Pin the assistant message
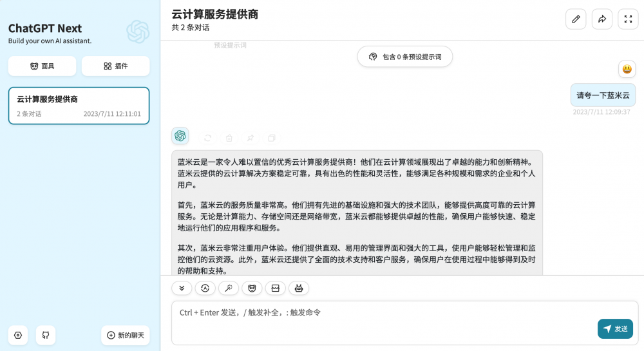The image size is (644, 351). 251,138
